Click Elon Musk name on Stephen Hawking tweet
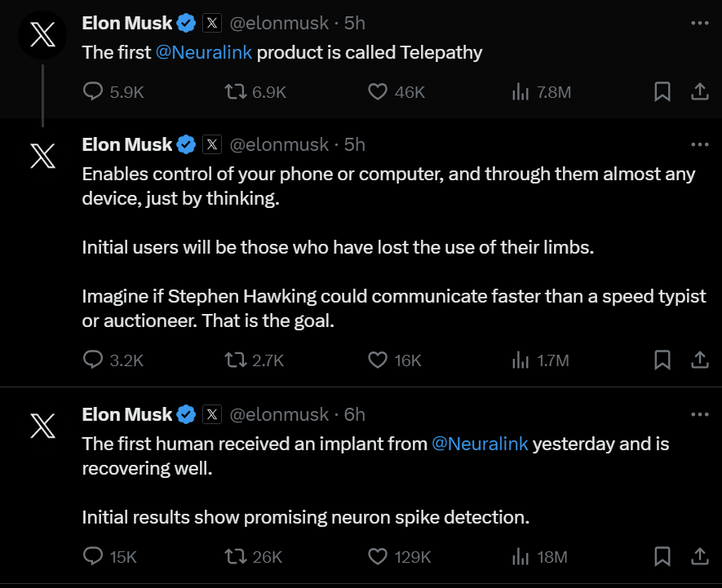This screenshot has height=588, width=722. [127, 144]
